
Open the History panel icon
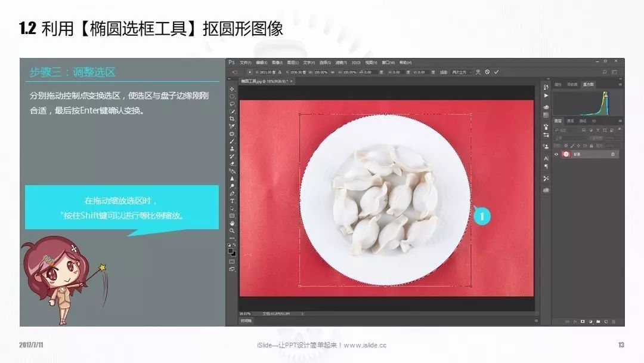coord(546,87)
